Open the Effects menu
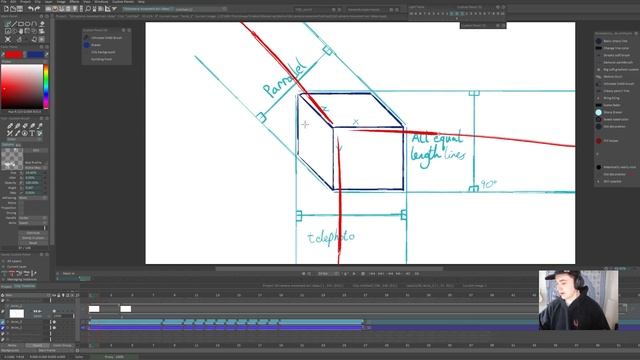640x360 pixels. [74, 2]
